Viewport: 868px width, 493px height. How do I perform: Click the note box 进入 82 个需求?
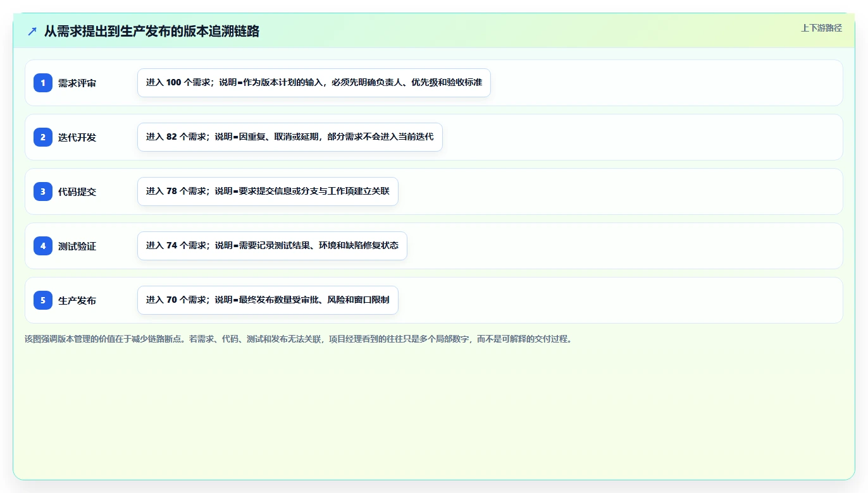[290, 137]
